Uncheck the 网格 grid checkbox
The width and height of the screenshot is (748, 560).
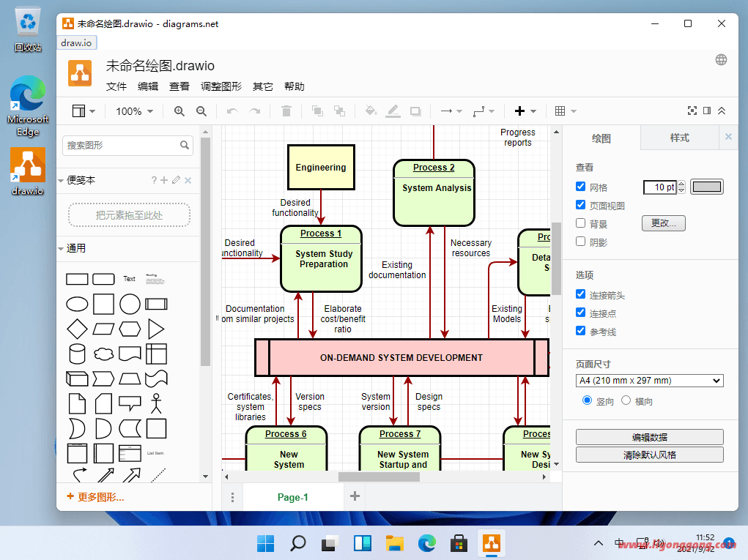point(581,185)
